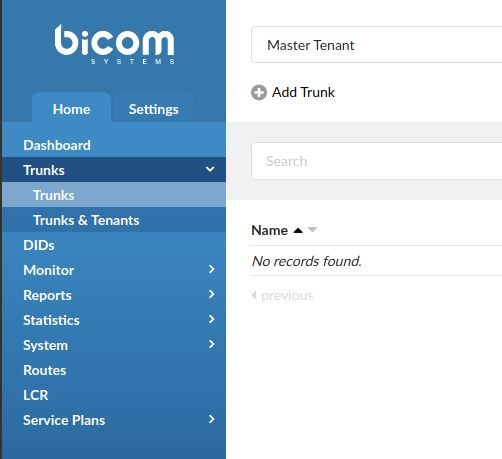This screenshot has height=459, width=502.
Task: Expand the Service Plans submenu arrow
Action: click(x=211, y=419)
